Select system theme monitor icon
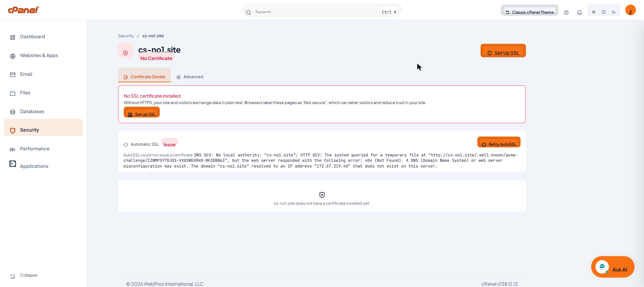Screen dimensions: 644x287 pyautogui.click(x=604, y=12)
